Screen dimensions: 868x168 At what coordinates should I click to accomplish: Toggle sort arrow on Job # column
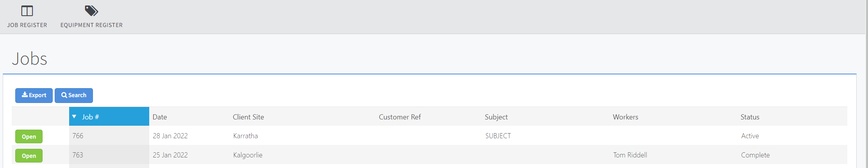(74, 117)
